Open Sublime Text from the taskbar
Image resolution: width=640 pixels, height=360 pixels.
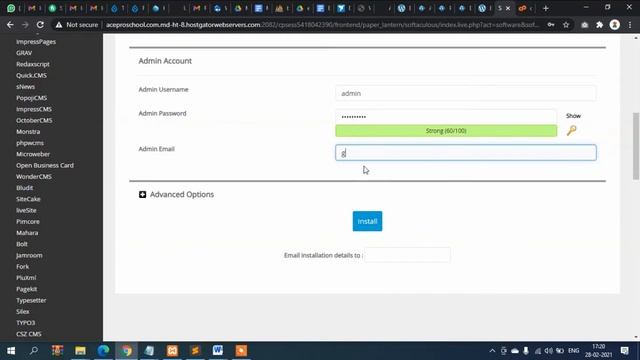(195, 351)
